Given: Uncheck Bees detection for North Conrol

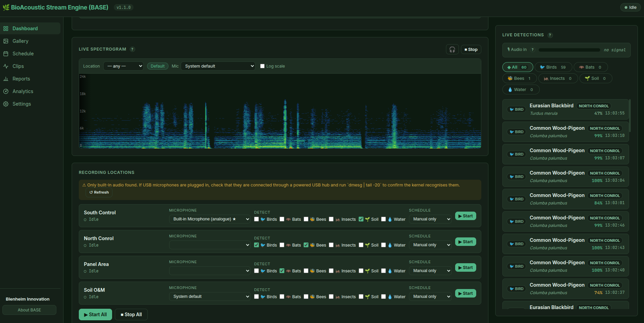Looking at the screenshot, I should 306,245.
